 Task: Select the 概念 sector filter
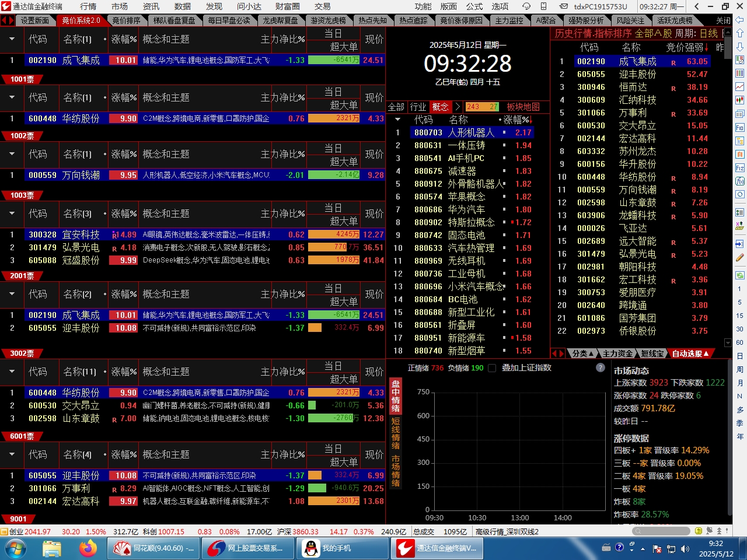coord(440,107)
